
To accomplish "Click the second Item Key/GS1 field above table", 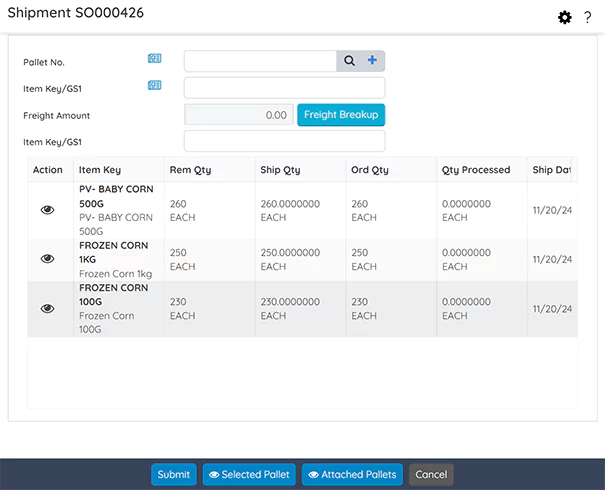I will [284, 141].
